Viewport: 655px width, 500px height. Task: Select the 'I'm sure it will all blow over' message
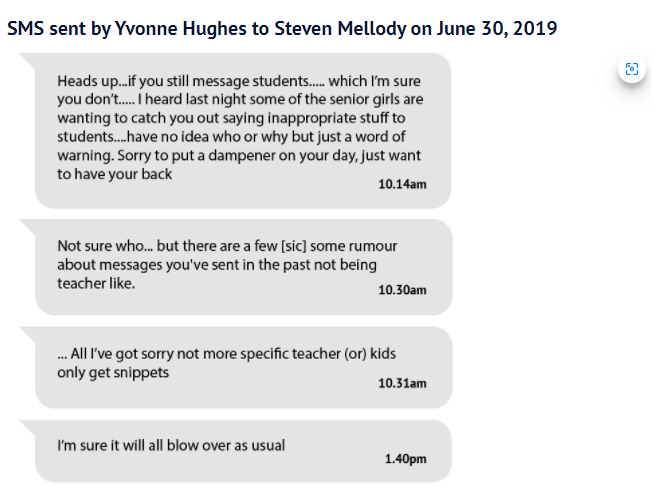tap(244, 451)
